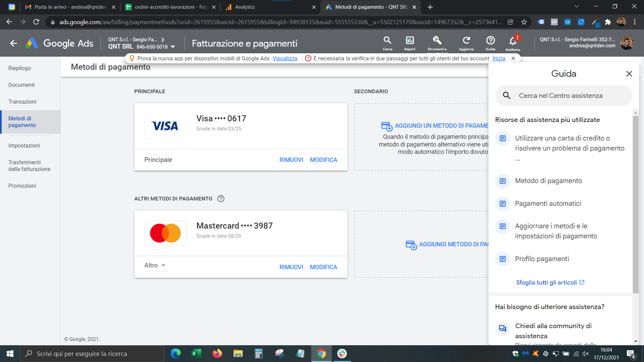Viewport: 644px width, 362px height.
Task: Click the Guida panel vertical scrollbar
Action: click(x=635, y=204)
